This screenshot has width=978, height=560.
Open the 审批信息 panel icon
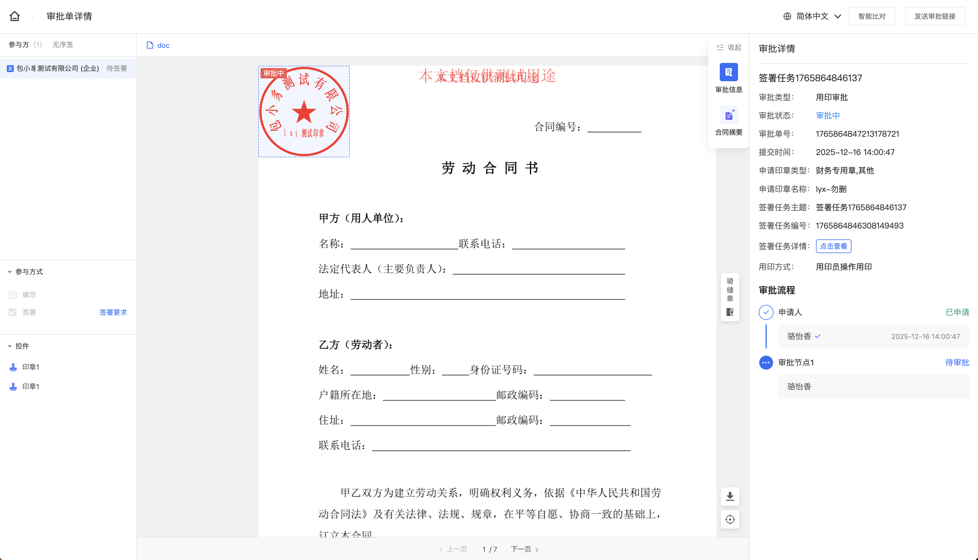click(x=728, y=72)
